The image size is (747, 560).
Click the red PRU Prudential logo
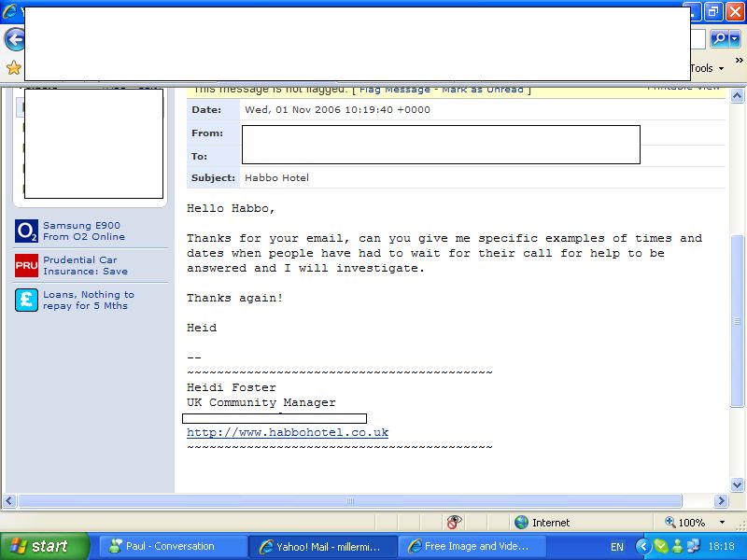tap(26, 266)
